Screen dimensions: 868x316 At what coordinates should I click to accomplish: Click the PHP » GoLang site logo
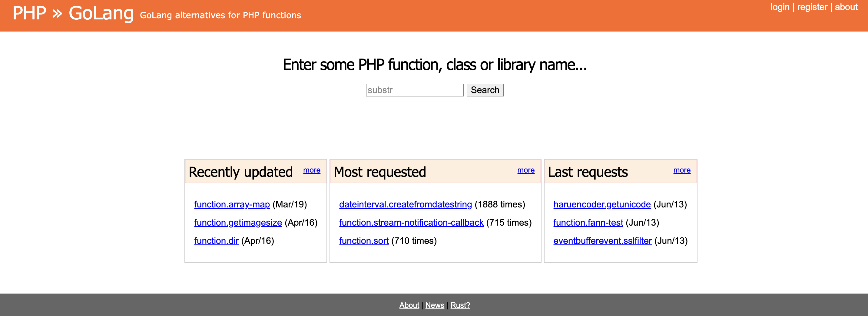pos(73,13)
